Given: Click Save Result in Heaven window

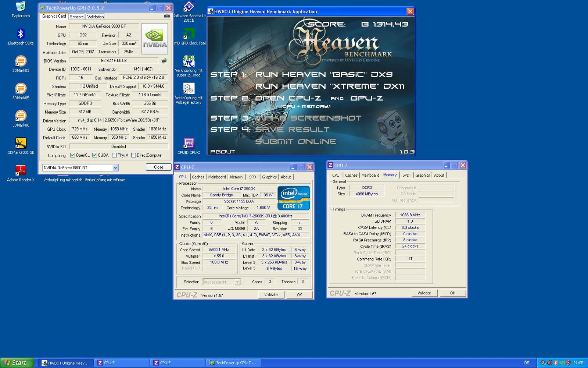Looking at the screenshot, I should (292, 130).
